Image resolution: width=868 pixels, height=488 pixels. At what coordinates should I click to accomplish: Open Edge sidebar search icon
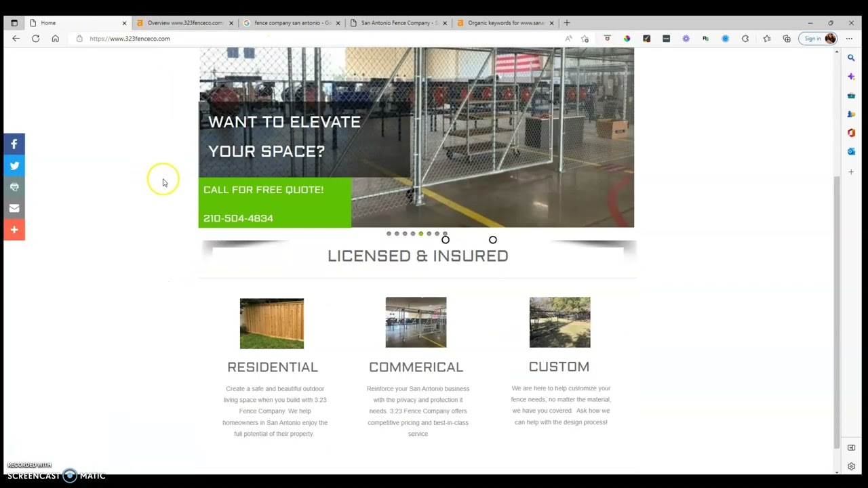tap(851, 58)
